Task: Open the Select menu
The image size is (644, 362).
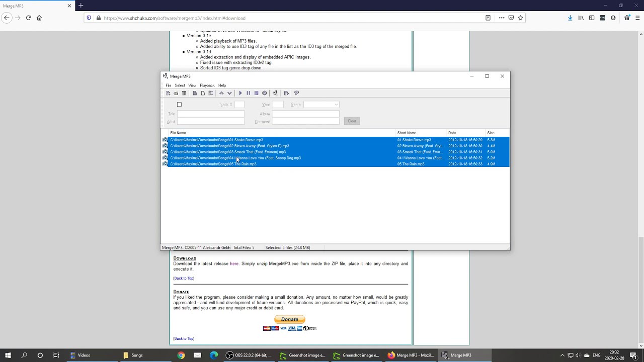Action: point(180,85)
